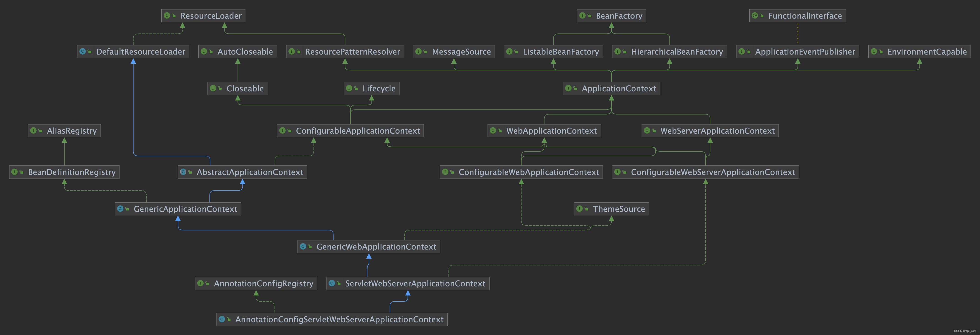Image resolution: width=980 pixels, height=335 pixels.
Task: Click the interface icon beside EnvironmentCapable
Action: click(x=874, y=51)
